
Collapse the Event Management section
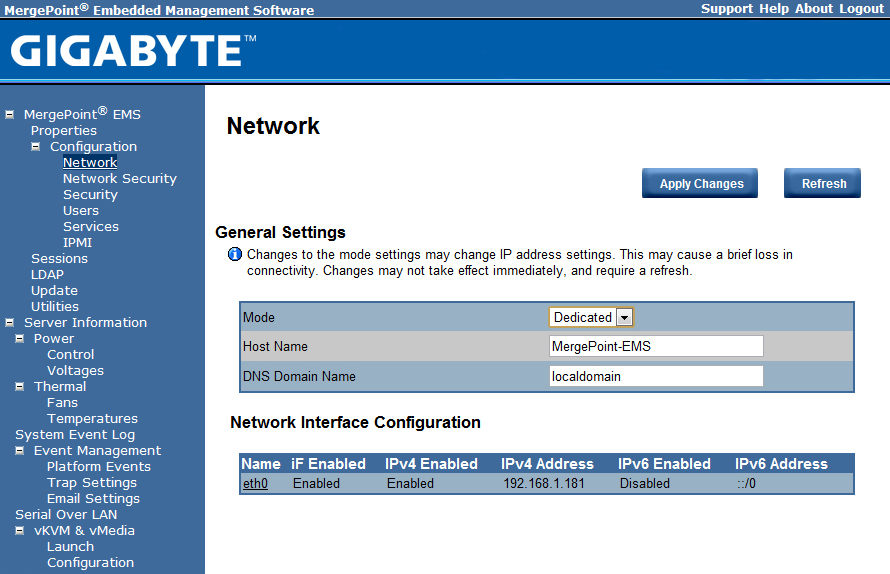coord(20,450)
